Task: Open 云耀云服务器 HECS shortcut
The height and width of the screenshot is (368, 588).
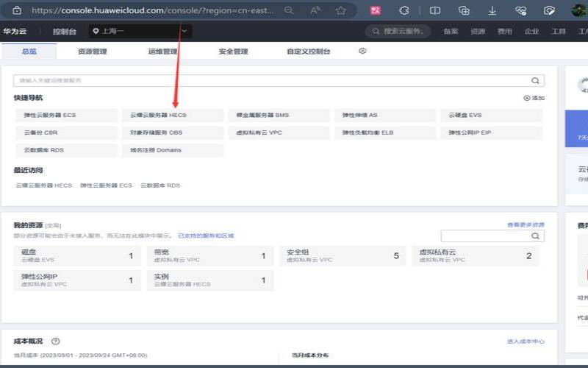Action: click(x=173, y=116)
